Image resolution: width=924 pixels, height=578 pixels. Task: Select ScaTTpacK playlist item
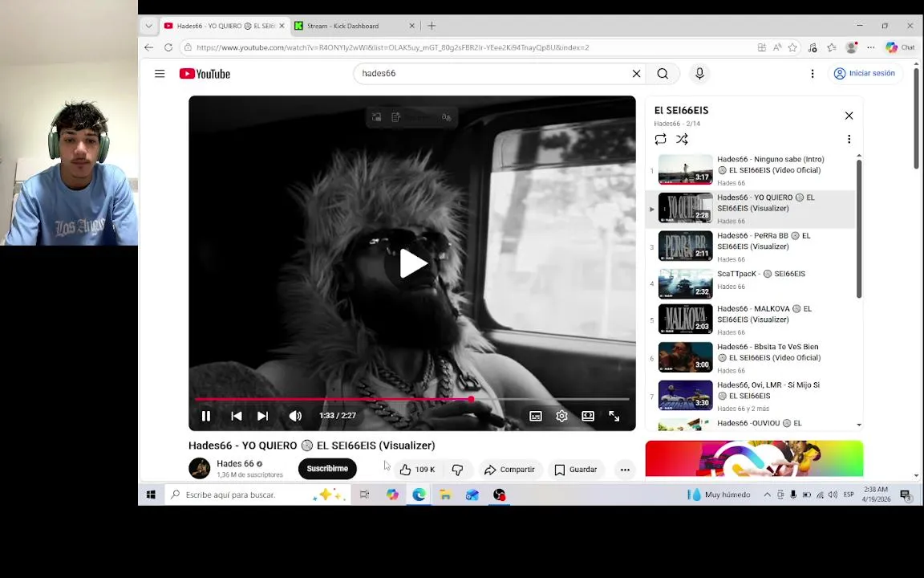coord(750,283)
